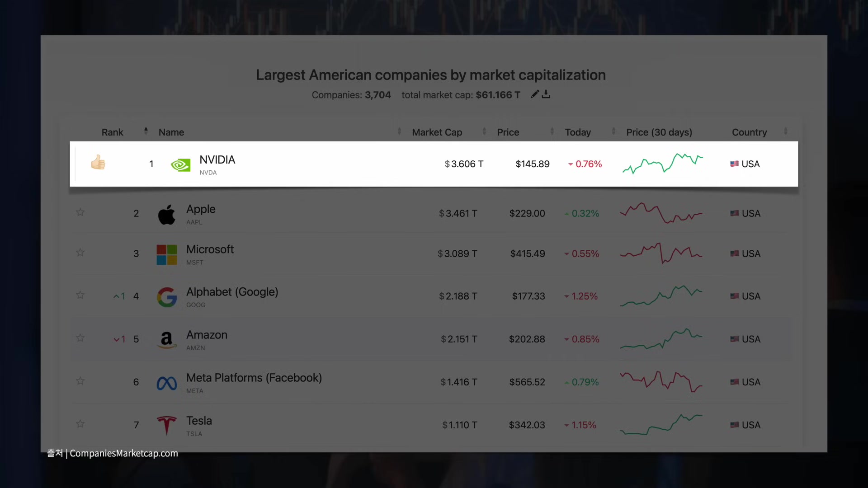The image size is (868, 488).
Task: Click the Price column header
Action: (508, 132)
